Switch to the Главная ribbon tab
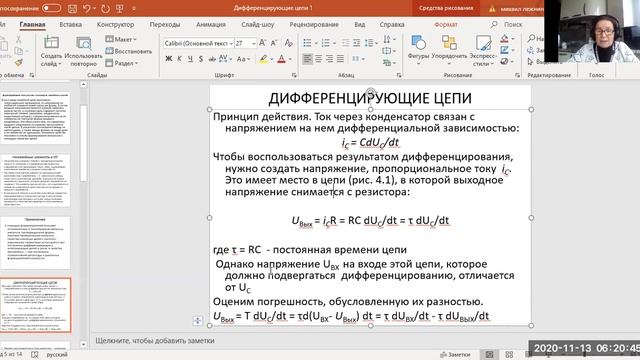The height and width of the screenshot is (360, 640). pos(32,24)
